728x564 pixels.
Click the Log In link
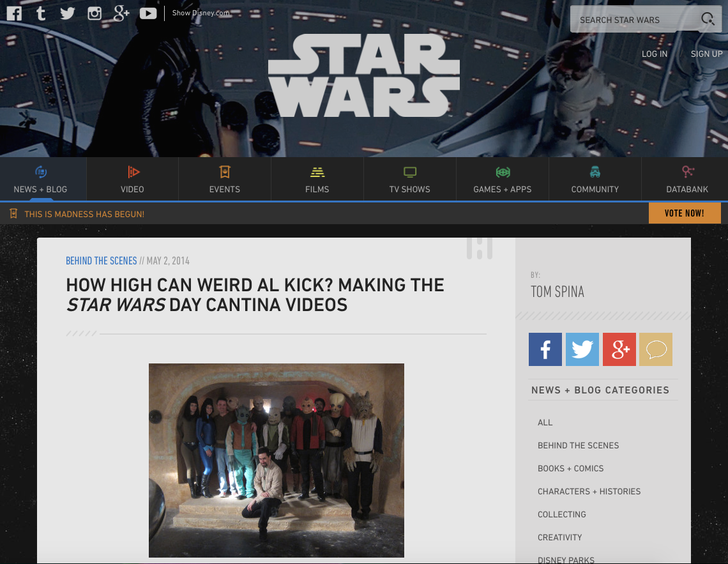point(655,54)
